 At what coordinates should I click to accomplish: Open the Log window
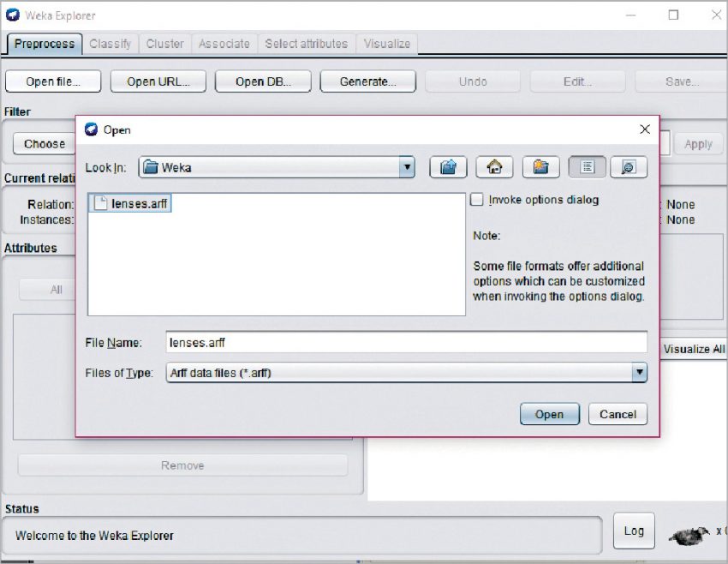coord(634,531)
